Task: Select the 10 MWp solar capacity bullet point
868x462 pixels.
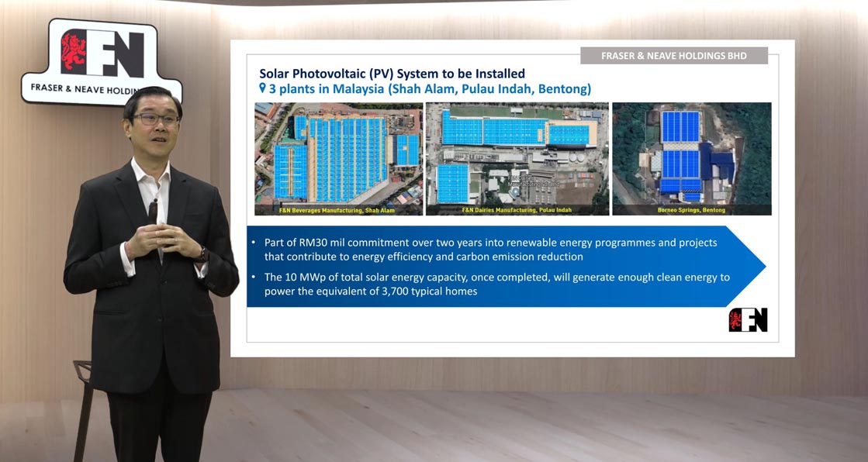Action: pos(496,284)
